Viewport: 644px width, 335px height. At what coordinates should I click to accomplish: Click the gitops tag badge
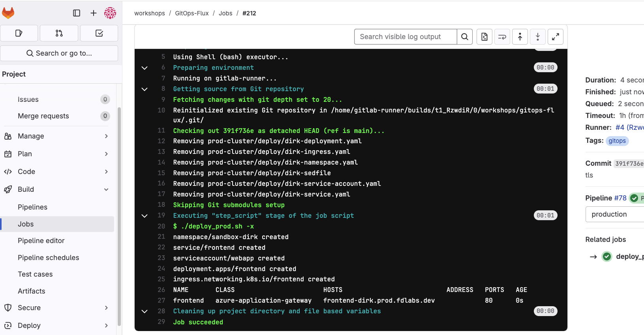point(617,141)
